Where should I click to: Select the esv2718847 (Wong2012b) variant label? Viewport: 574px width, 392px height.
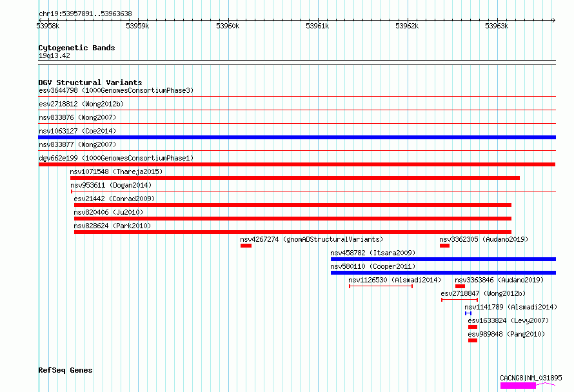click(x=483, y=293)
